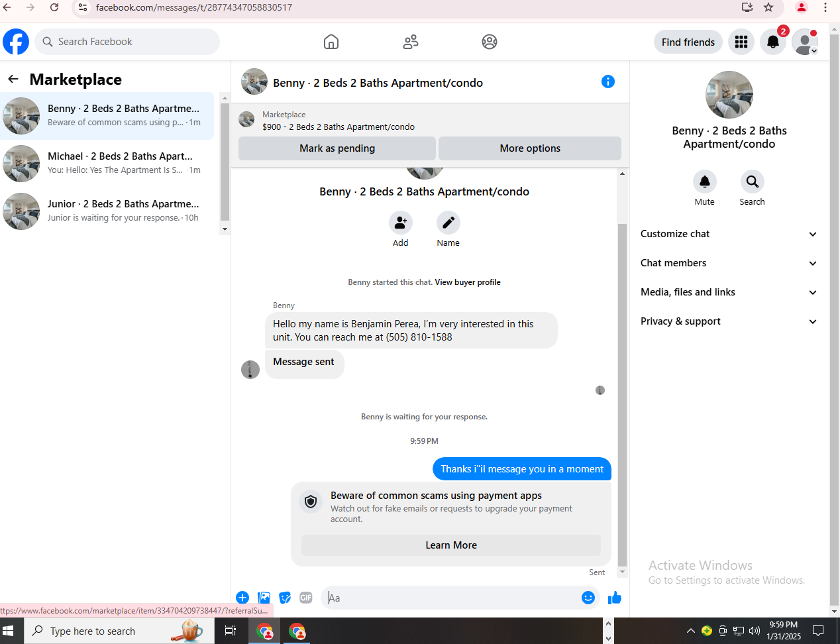Open the Windows notification center icon
The height and width of the screenshot is (644, 840).
818,631
